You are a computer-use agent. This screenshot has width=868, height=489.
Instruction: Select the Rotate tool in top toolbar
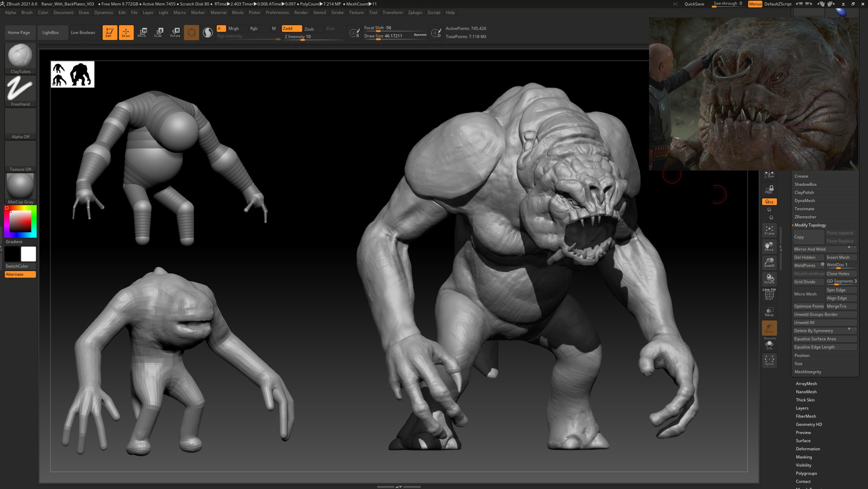[x=175, y=32]
